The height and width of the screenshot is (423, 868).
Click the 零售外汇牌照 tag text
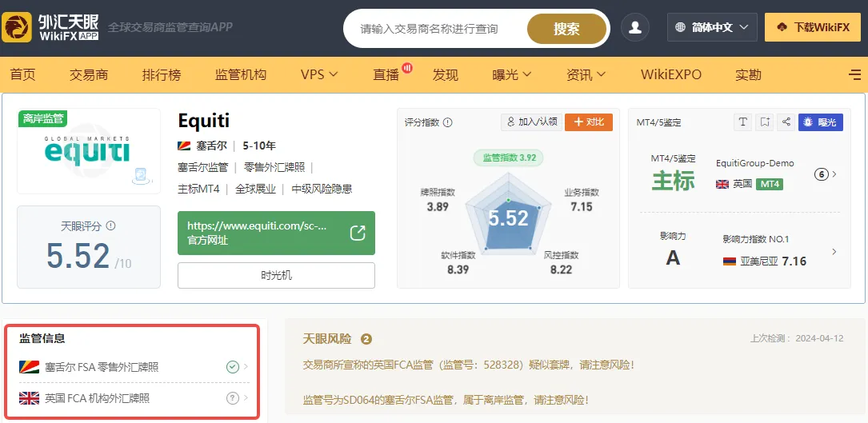pyautogui.click(x=274, y=167)
